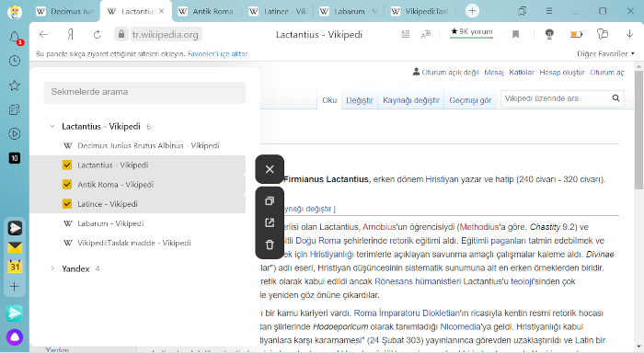Open collections icon in the sidebar
This screenshot has height=353, width=644.
pos(15,109)
